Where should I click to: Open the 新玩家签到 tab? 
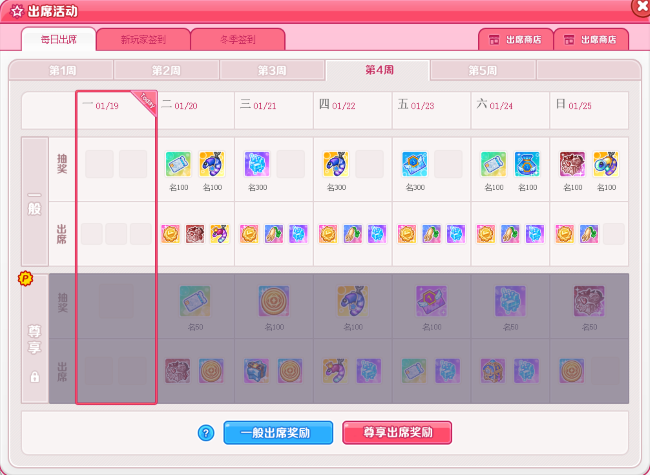click(143, 40)
